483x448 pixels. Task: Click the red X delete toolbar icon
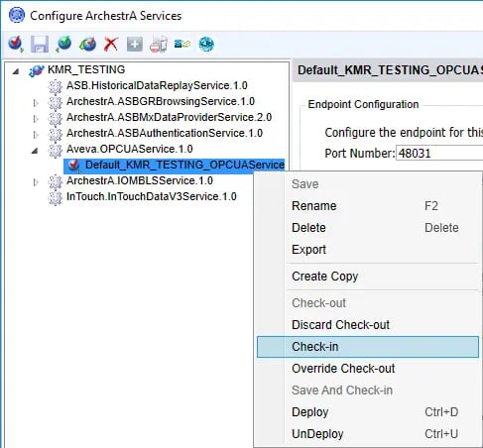point(111,44)
